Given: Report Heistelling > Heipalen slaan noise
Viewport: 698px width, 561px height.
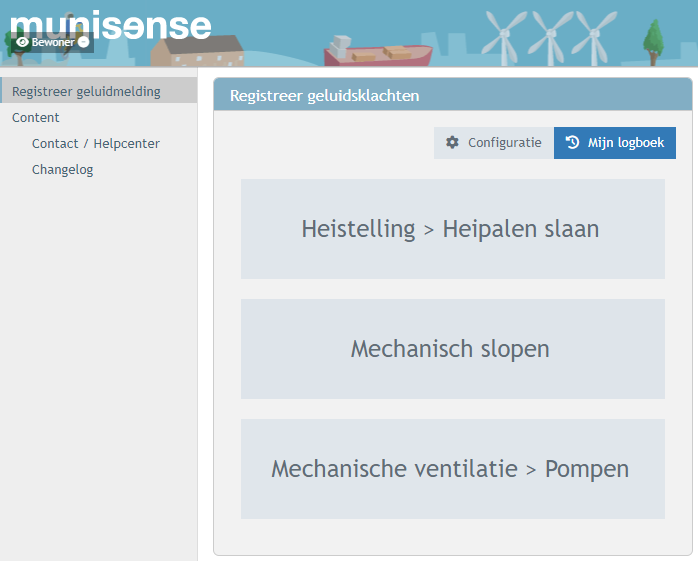Looking at the screenshot, I should [452, 229].
